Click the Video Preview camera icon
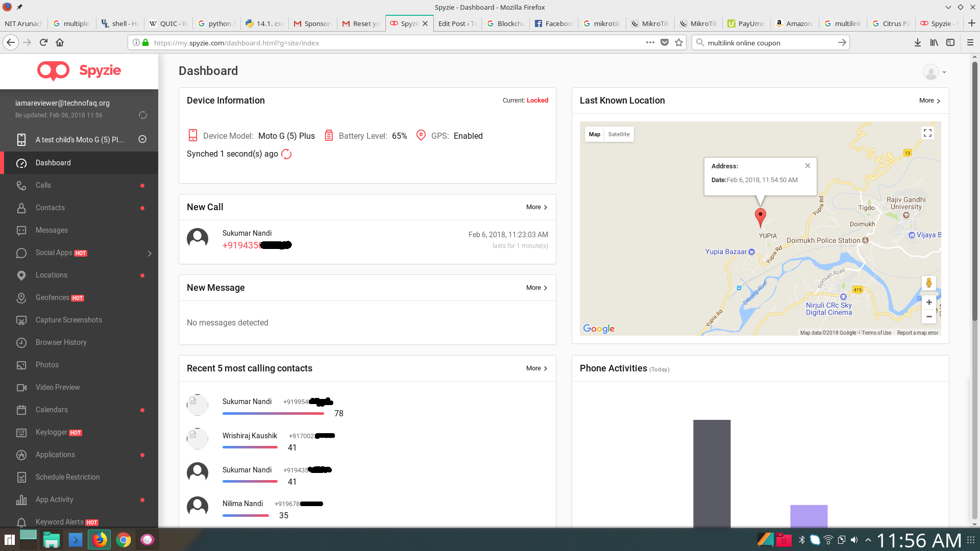The width and height of the screenshot is (980, 551). [21, 388]
